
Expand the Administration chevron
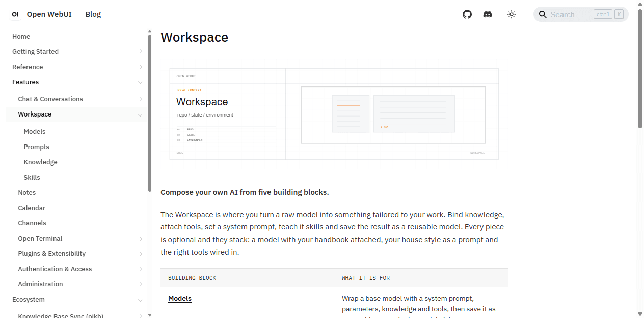coord(141,284)
